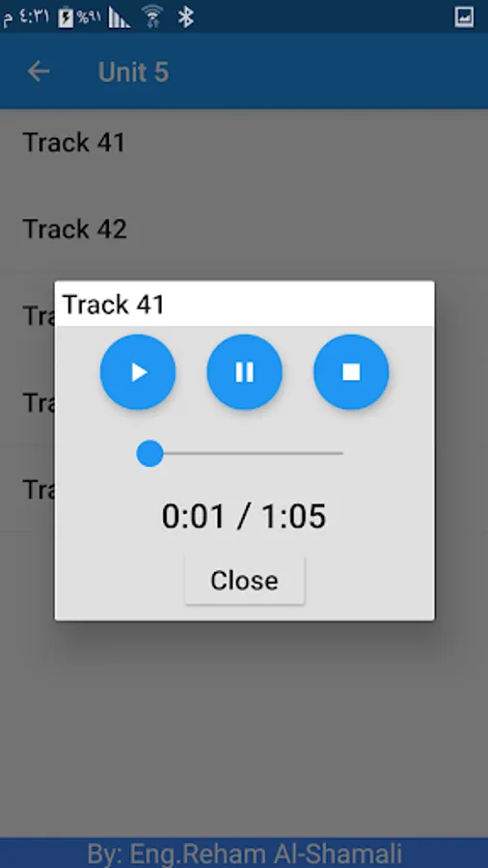
Task: Click the Track 41 dialog title
Action: 114,304
